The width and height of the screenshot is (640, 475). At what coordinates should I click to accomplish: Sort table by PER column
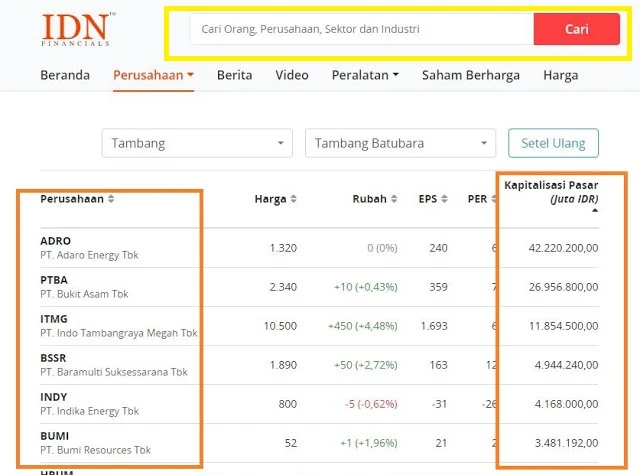[482, 199]
